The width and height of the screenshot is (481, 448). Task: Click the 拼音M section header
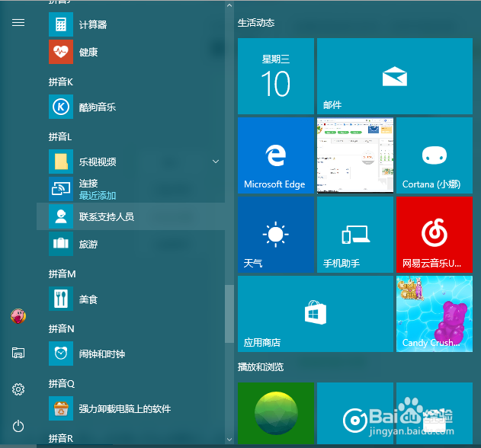62,274
